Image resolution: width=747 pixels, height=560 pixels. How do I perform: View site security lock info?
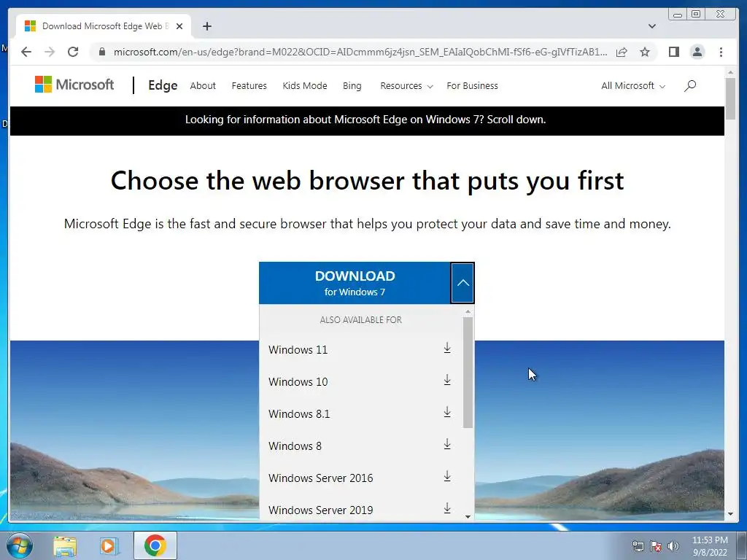tap(102, 52)
